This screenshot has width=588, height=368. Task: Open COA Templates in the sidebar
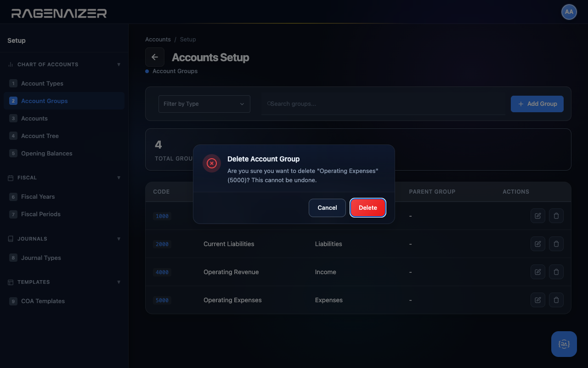pyautogui.click(x=64, y=301)
